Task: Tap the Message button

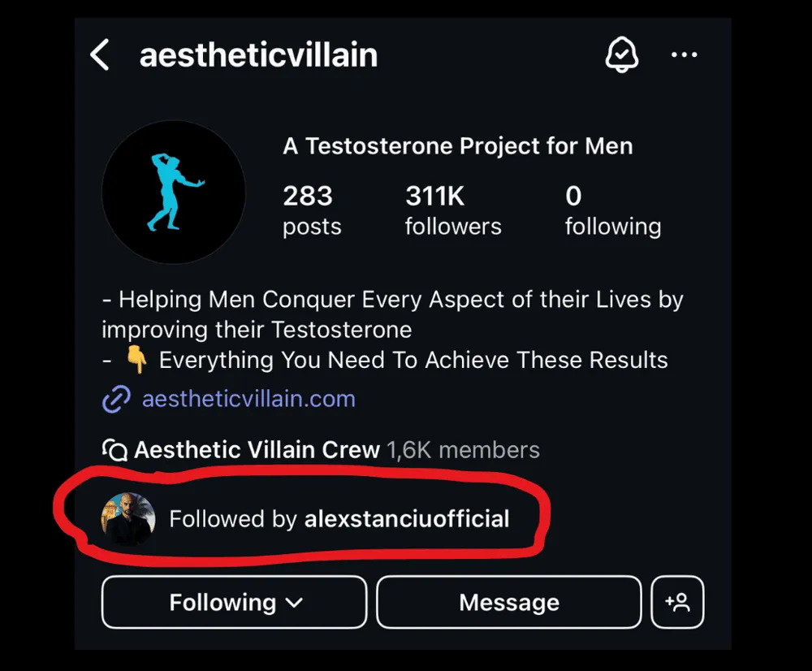Action: click(x=509, y=602)
